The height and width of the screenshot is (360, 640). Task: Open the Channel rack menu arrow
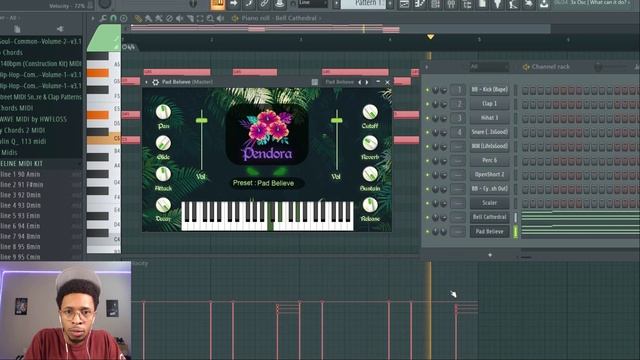point(427,67)
